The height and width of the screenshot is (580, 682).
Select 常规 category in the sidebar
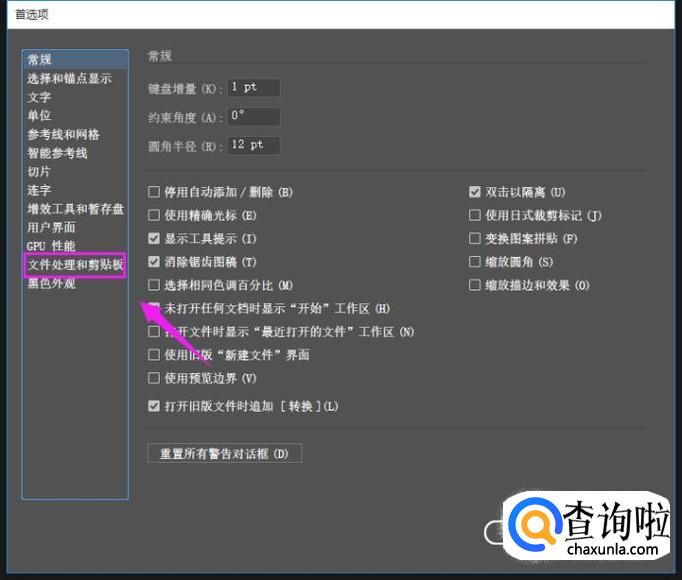click(x=75, y=59)
